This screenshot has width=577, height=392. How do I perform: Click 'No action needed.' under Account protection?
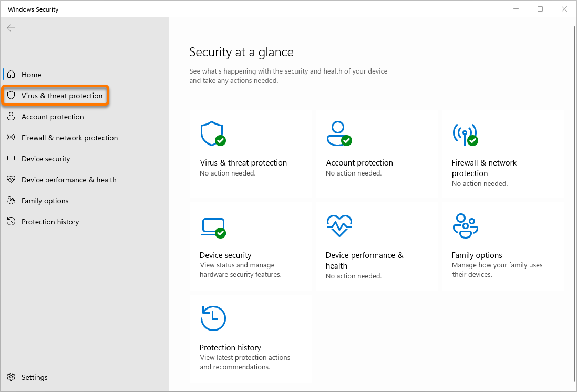coord(354,173)
